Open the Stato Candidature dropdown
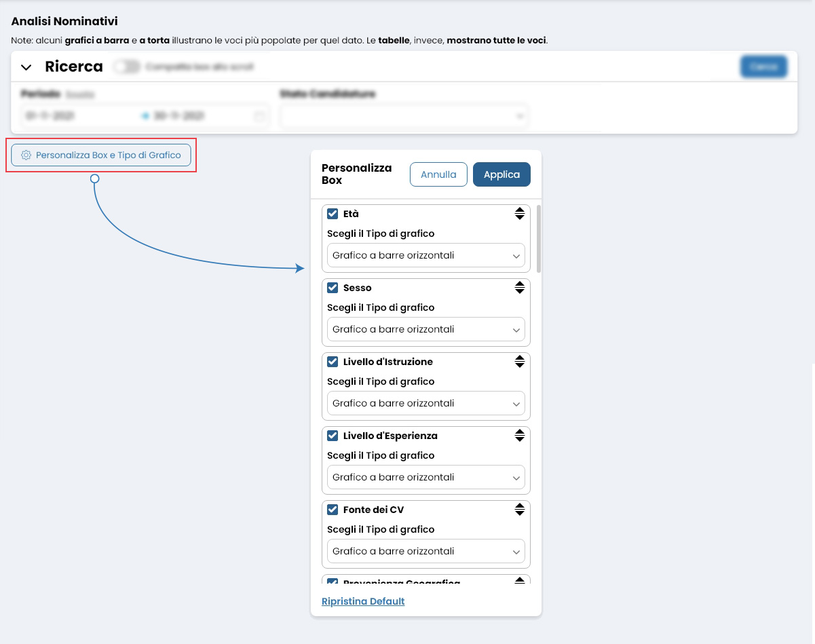815x644 pixels. (x=404, y=115)
